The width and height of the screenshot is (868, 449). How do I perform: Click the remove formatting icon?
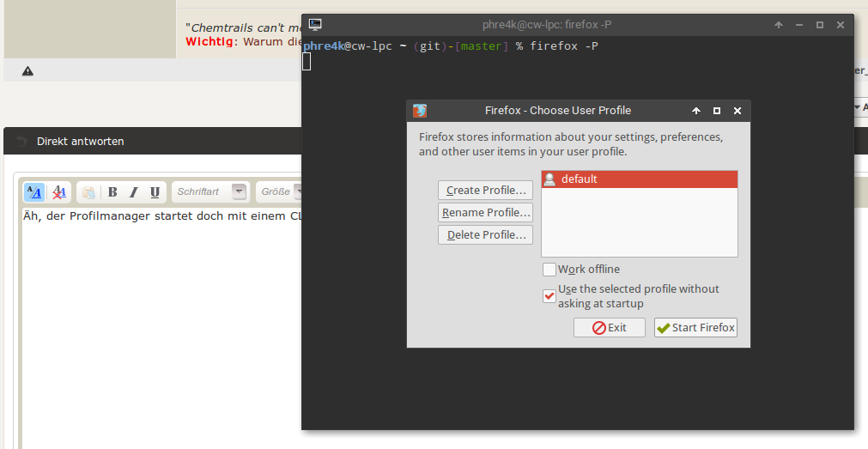coord(59,192)
